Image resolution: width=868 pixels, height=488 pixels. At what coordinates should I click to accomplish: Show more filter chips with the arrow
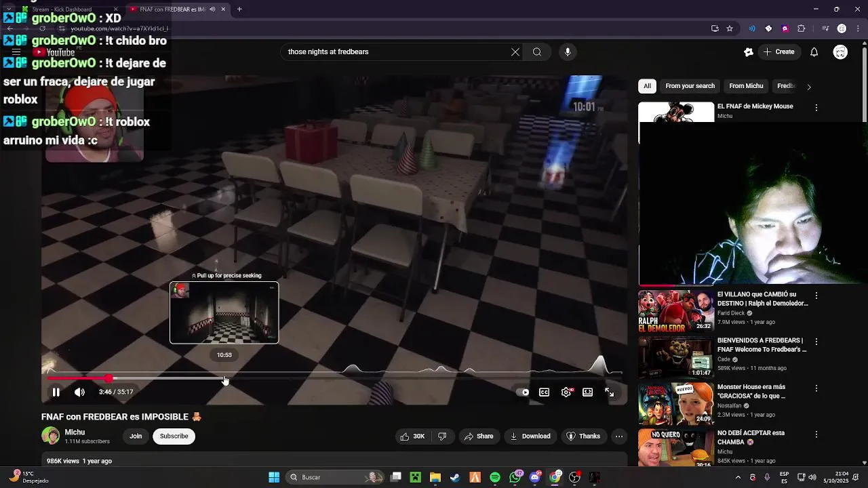(x=808, y=87)
